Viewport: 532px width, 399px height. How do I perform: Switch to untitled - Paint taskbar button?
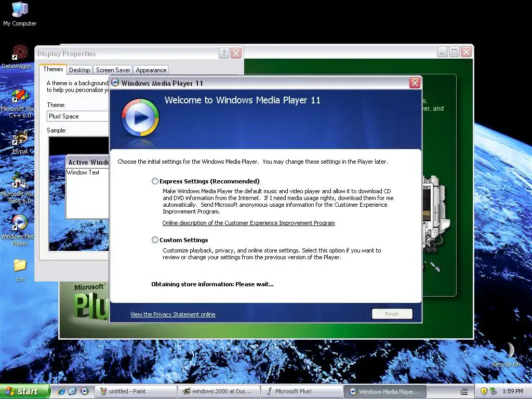(x=136, y=391)
